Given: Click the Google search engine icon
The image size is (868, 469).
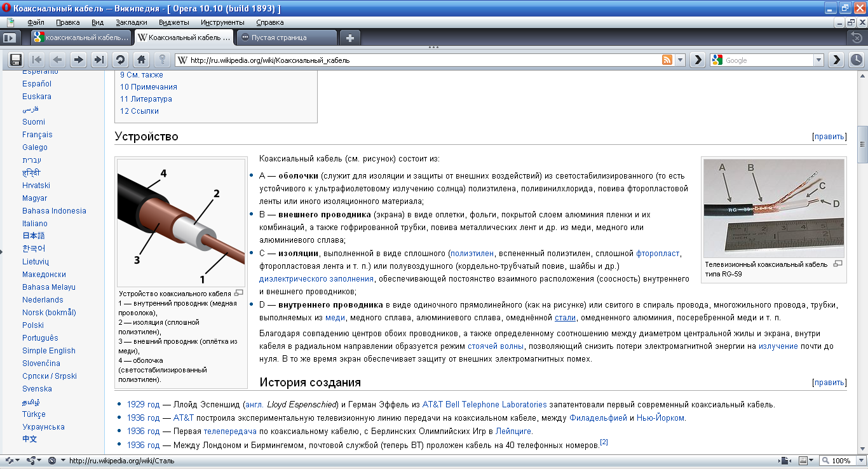Looking at the screenshot, I should 717,60.
